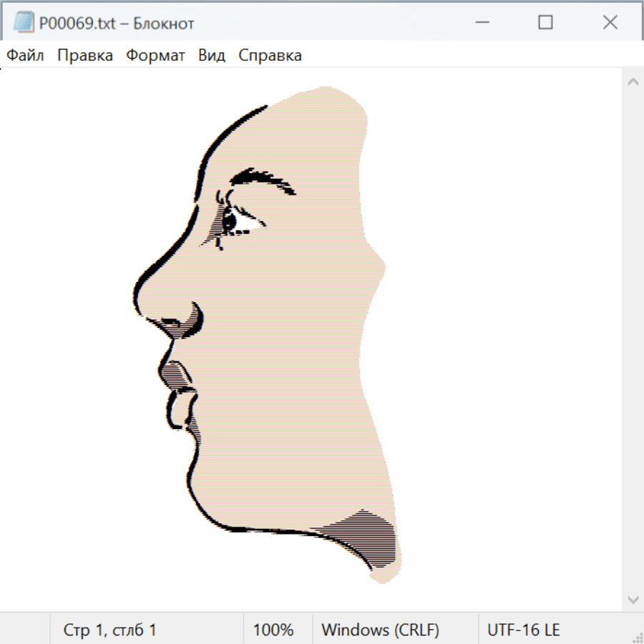The height and width of the screenshot is (644, 644).
Task: Open the Правка menu
Action: [85, 56]
